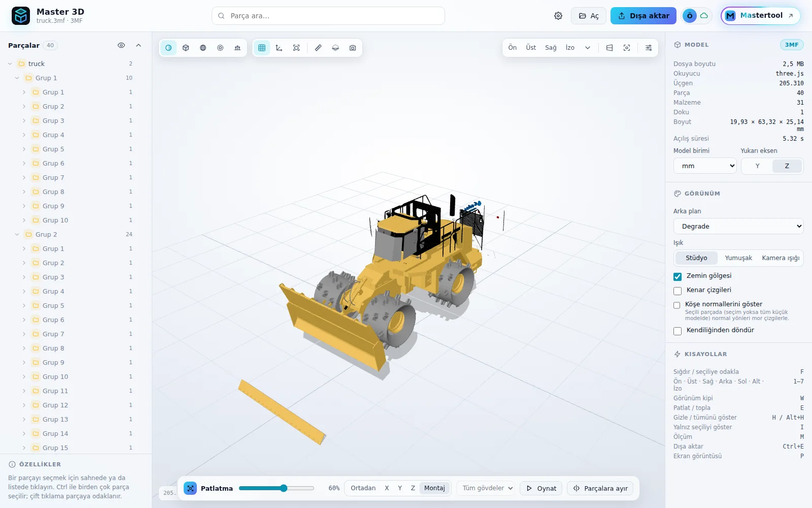Enable the Kenar çizgileri checkbox
The width and height of the screenshot is (812, 508).
click(x=678, y=291)
